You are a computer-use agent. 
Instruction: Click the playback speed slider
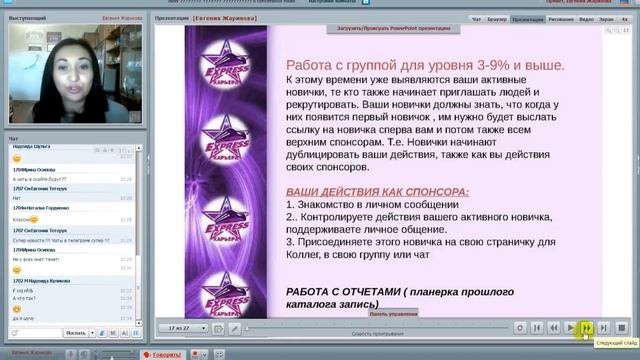(x=377, y=328)
